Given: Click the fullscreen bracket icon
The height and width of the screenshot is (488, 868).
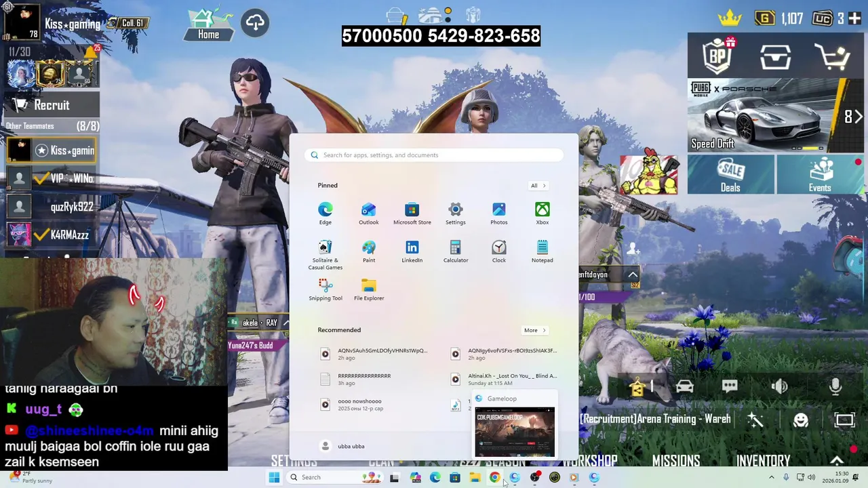Looking at the screenshot, I should click(x=845, y=420).
